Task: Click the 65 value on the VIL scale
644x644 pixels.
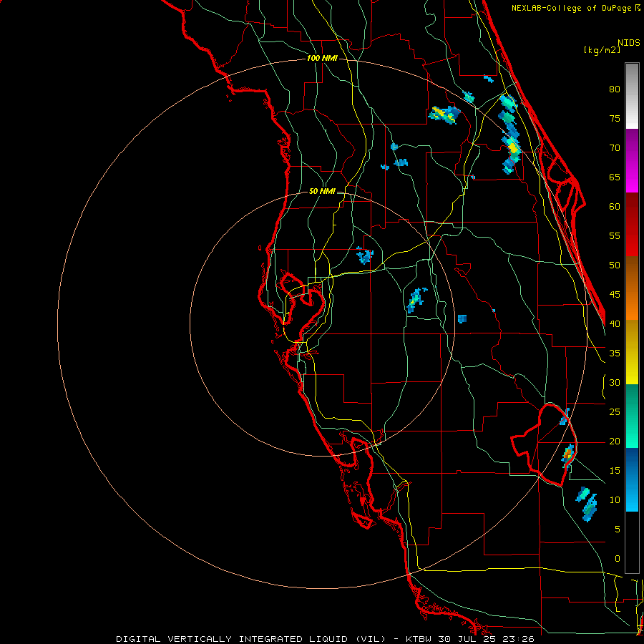Action: (615, 177)
